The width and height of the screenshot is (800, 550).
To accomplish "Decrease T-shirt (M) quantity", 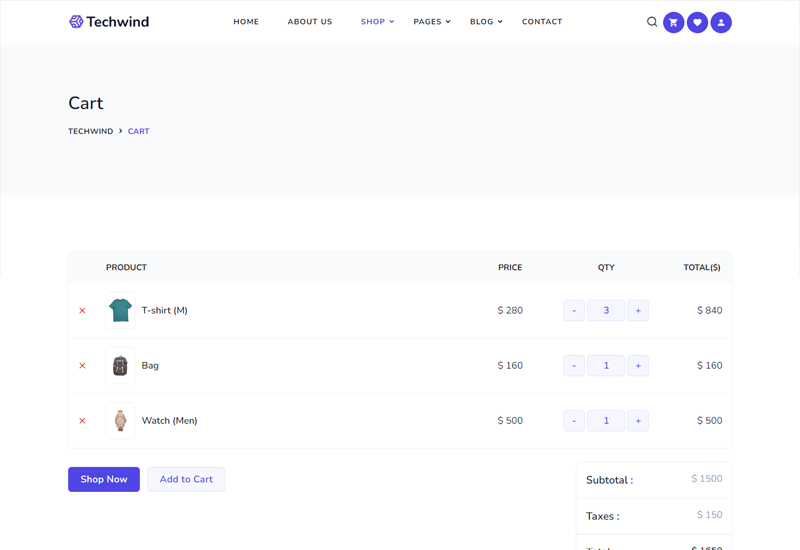I will tap(574, 311).
